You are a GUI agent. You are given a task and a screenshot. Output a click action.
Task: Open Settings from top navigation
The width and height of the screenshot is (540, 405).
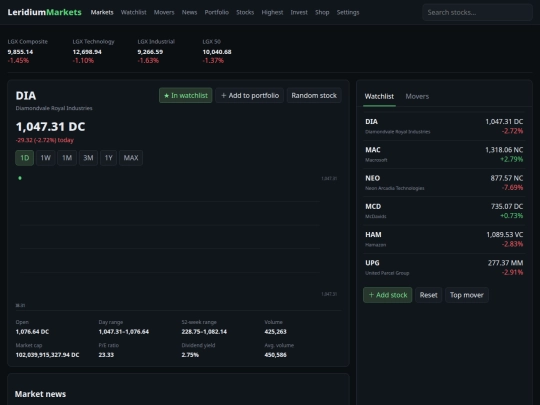tap(348, 12)
